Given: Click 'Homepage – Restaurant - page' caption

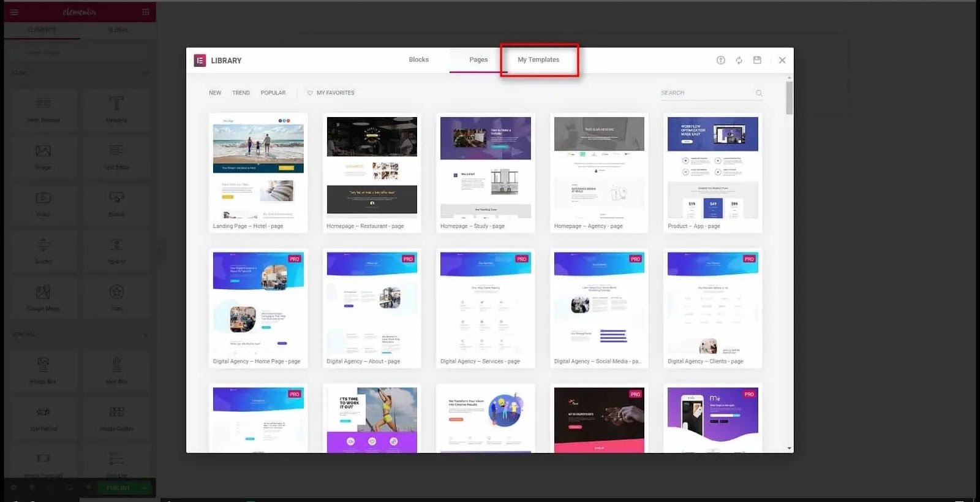Looking at the screenshot, I should (365, 226).
